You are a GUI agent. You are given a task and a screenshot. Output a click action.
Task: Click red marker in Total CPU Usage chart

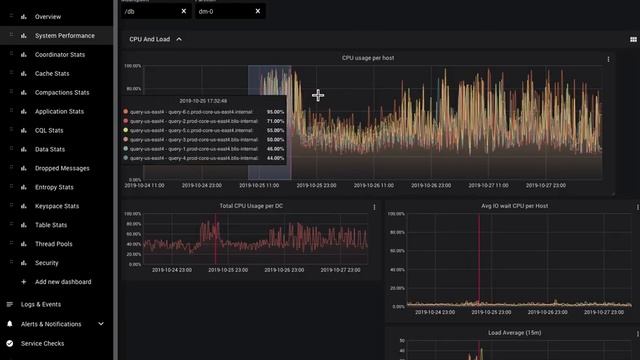click(x=216, y=239)
